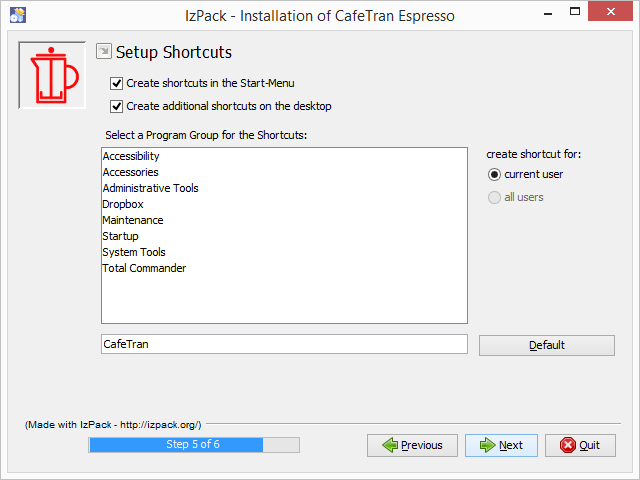Viewport: 640px width, 480px height.
Task: Select the Administrative Tools program group
Action: (150, 188)
